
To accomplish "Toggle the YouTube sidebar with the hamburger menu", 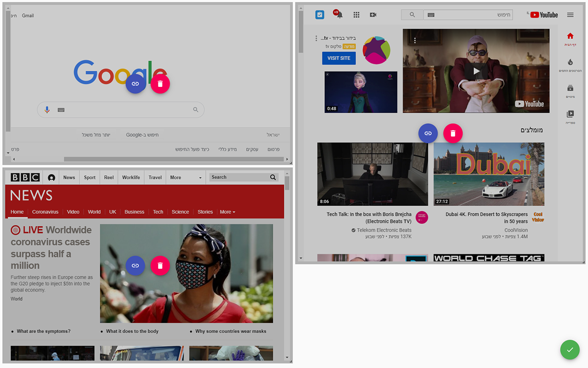I will point(570,15).
